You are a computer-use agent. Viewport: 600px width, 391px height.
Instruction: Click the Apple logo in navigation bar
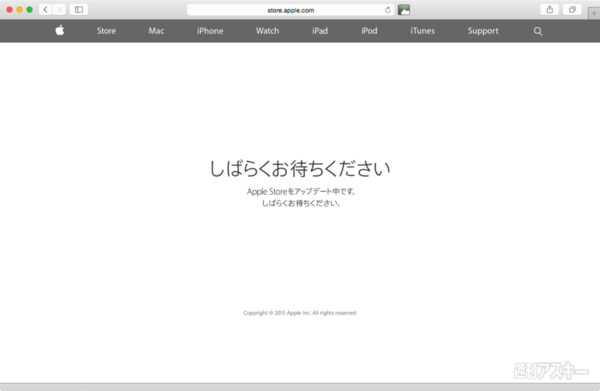[x=60, y=30]
